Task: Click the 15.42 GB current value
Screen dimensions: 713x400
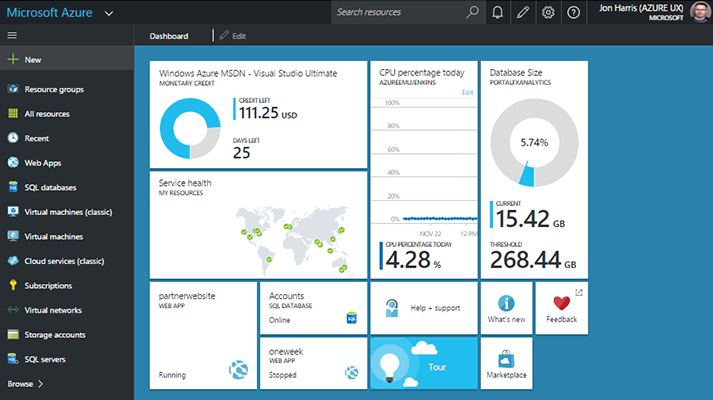Action: tap(530, 219)
